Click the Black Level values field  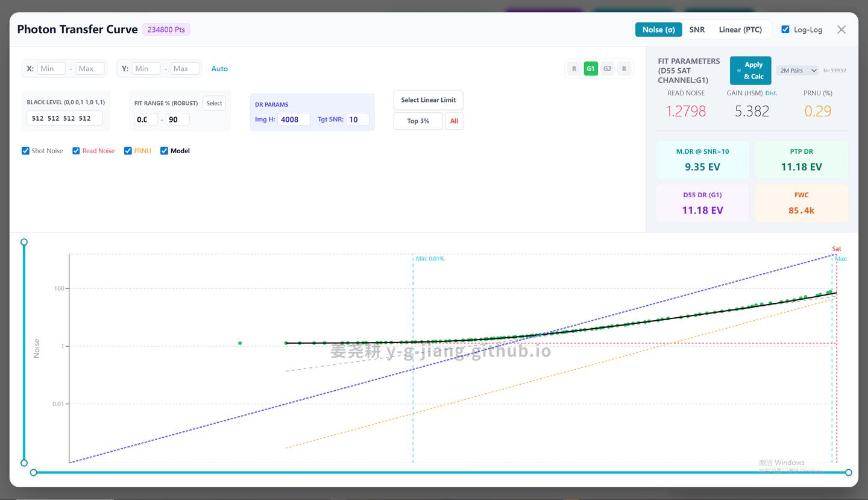click(x=64, y=118)
